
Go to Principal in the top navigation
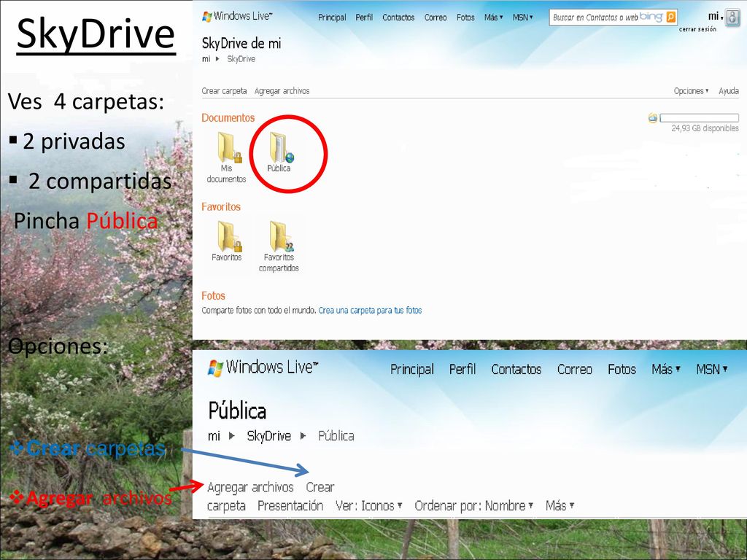pyautogui.click(x=332, y=17)
